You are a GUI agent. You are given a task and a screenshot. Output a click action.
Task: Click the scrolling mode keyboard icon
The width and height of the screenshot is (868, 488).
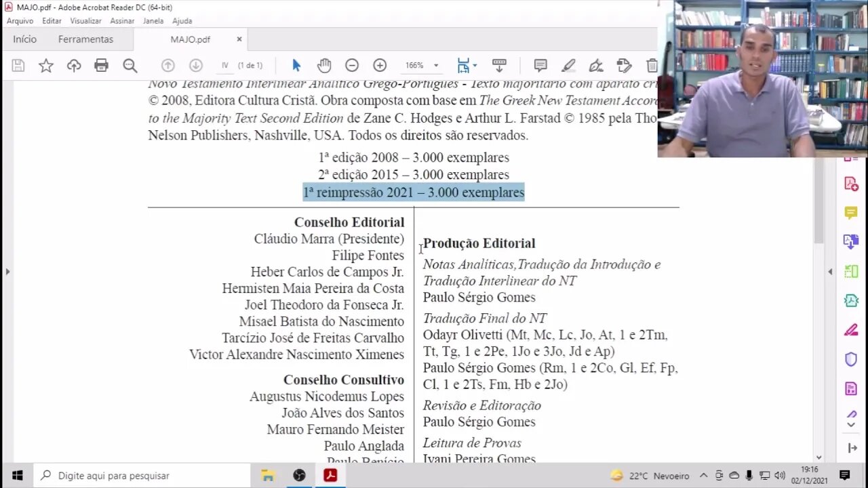pos(499,66)
